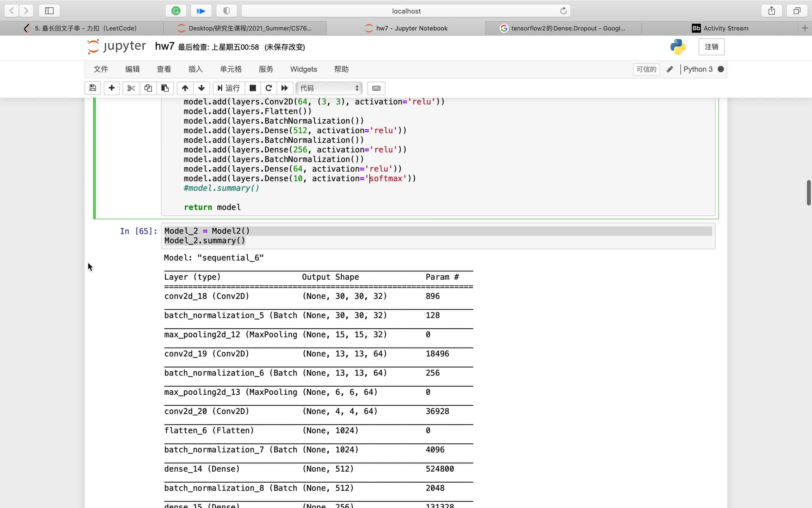
Task: Click the 'return model' code line
Action: (212, 207)
